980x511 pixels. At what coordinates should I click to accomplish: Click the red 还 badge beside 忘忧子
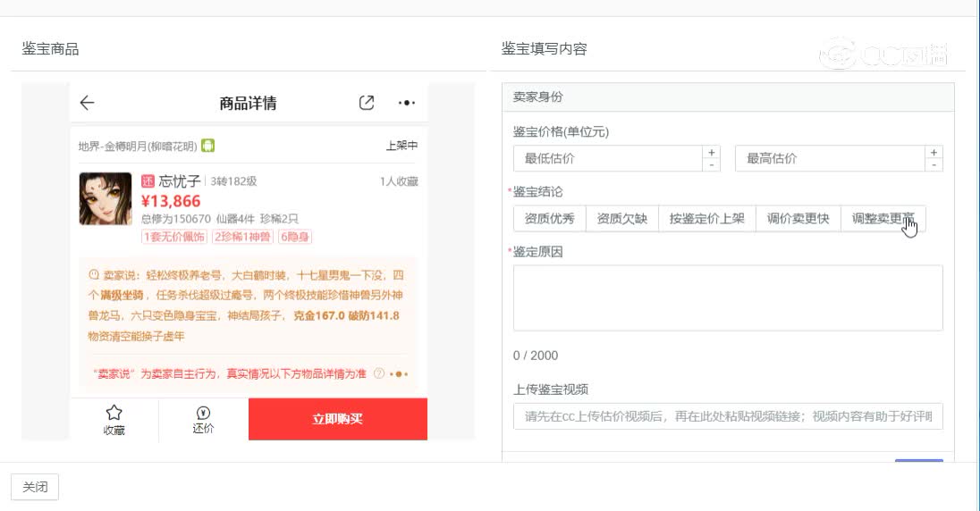[x=148, y=181]
